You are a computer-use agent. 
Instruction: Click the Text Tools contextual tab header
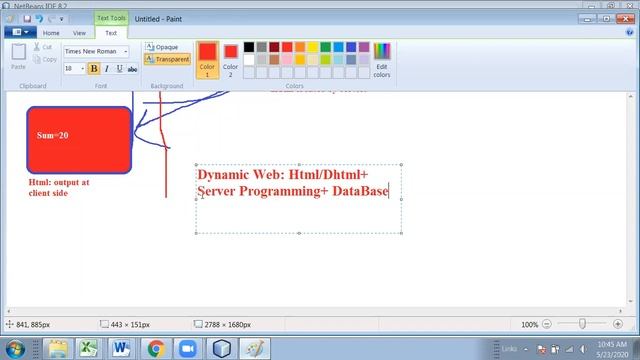[x=111, y=18]
